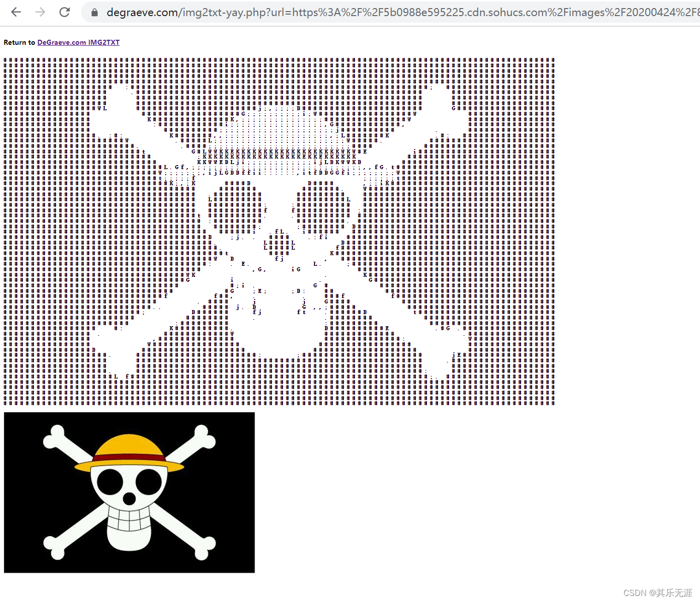View site security info via padlock icon
The width and height of the screenshot is (700, 602).
click(x=94, y=12)
